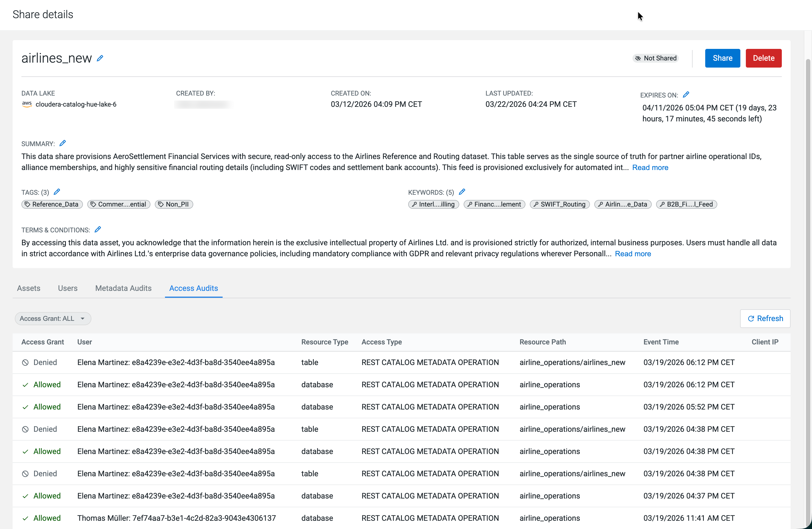The width and height of the screenshot is (812, 529).
Task: Edit the Expires On date pencil icon
Action: tap(686, 94)
